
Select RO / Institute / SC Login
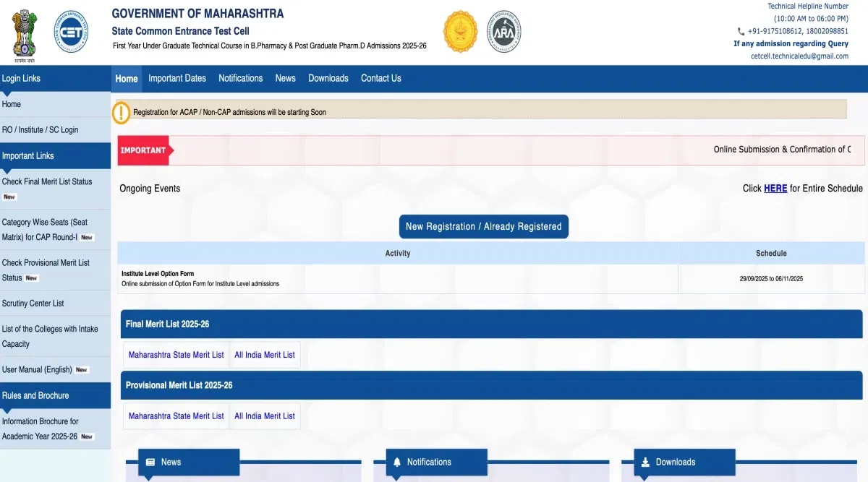point(40,130)
